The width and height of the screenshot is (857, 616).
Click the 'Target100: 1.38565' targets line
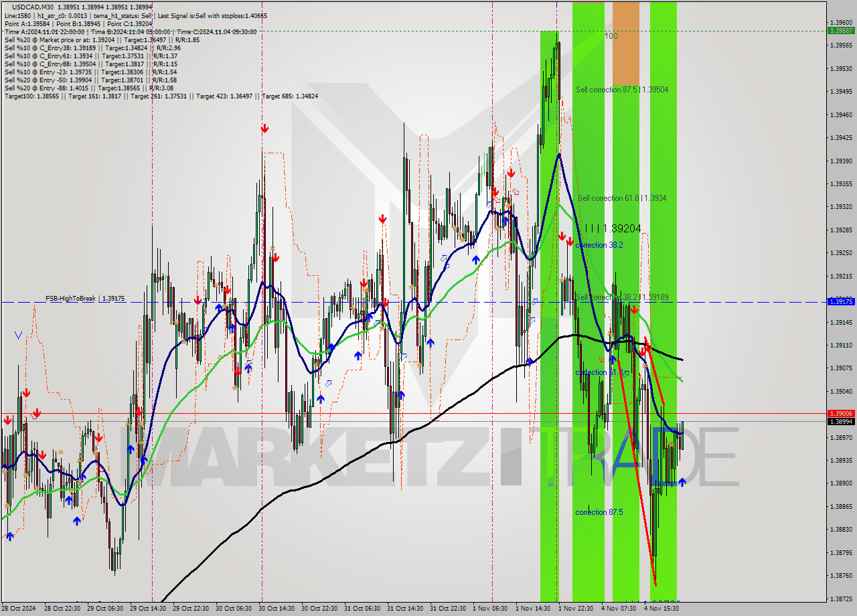click(161, 96)
